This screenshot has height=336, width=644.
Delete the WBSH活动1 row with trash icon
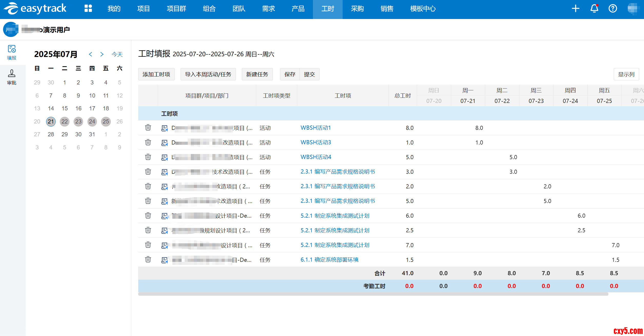click(148, 128)
